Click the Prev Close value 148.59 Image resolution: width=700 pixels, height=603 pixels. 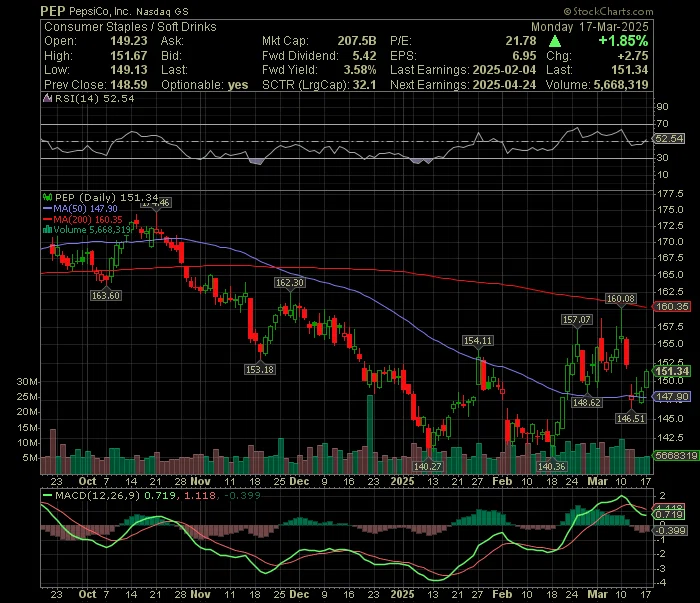(x=129, y=85)
